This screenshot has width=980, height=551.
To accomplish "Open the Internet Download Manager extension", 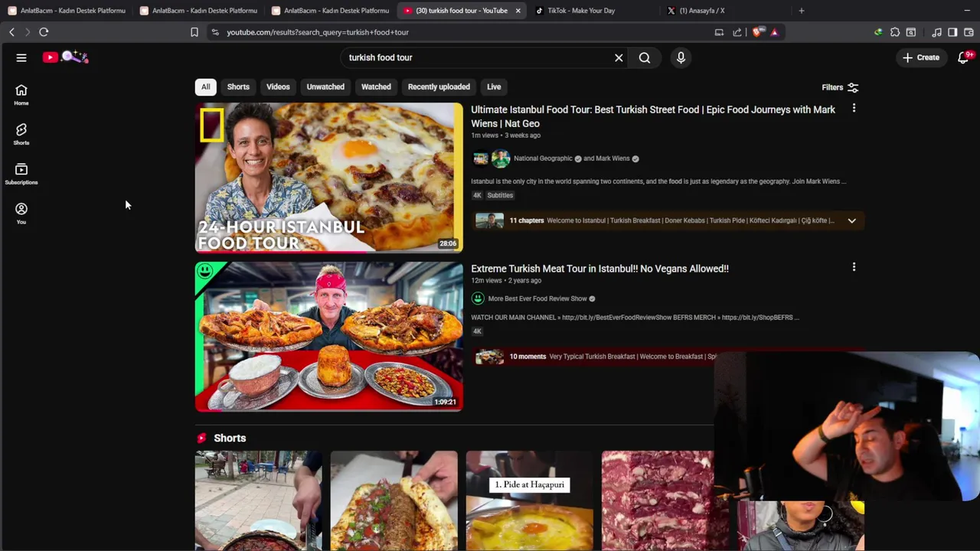I will point(878,32).
